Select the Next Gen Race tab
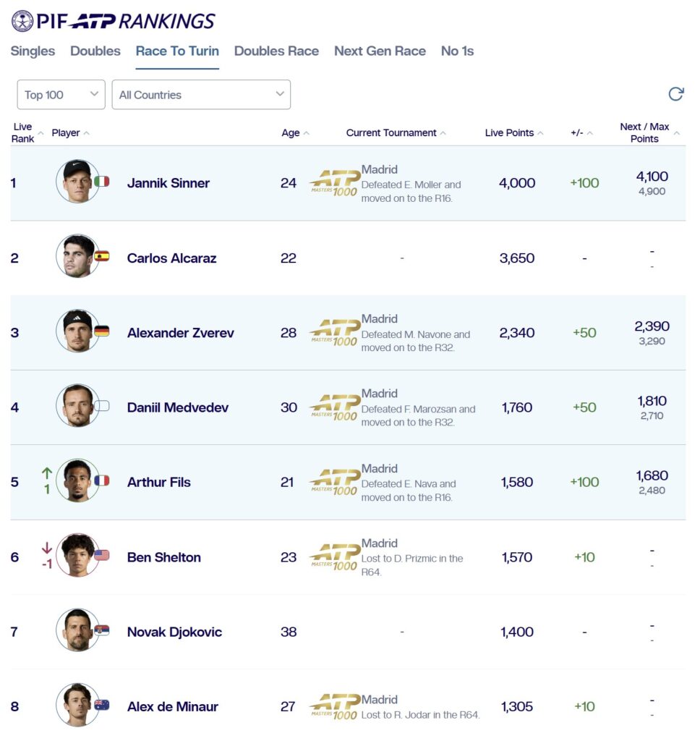Screen dimensions: 700x741 click(380, 51)
